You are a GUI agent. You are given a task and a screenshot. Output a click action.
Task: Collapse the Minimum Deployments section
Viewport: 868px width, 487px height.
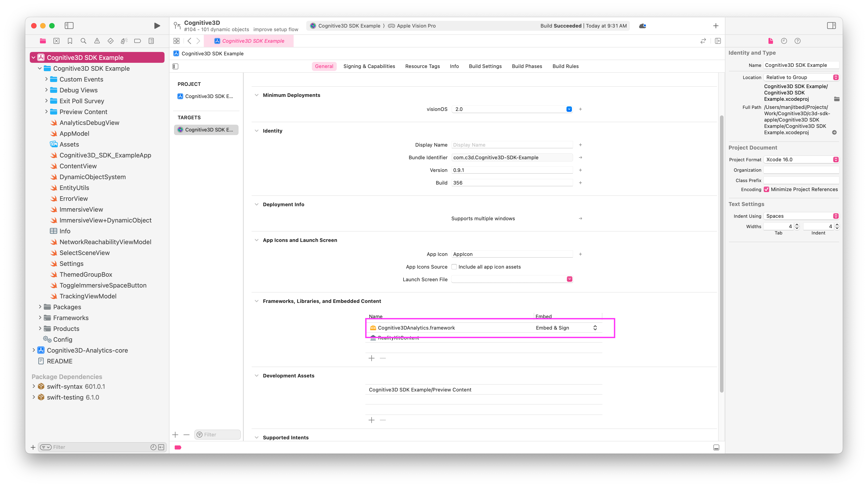(256, 95)
